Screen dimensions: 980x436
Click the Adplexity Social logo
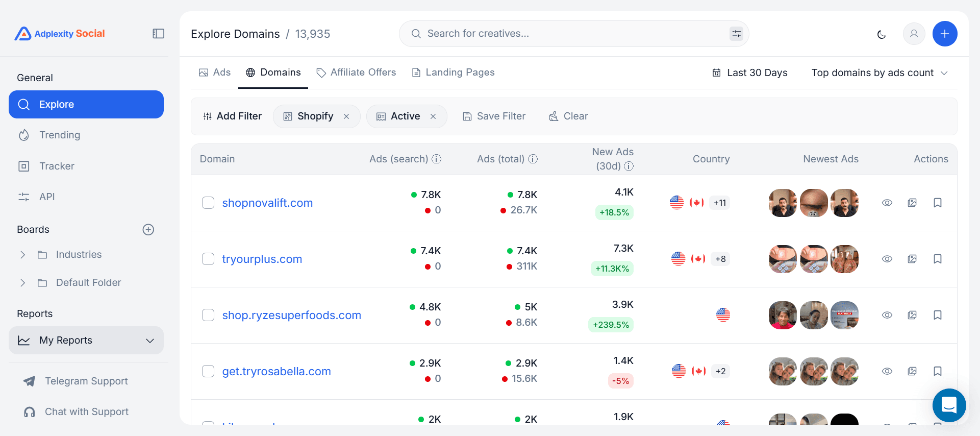60,34
